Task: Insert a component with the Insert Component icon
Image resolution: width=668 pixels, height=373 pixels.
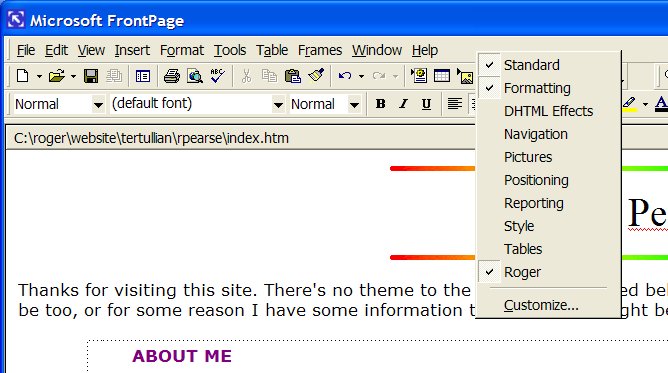Action: (x=419, y=76)
